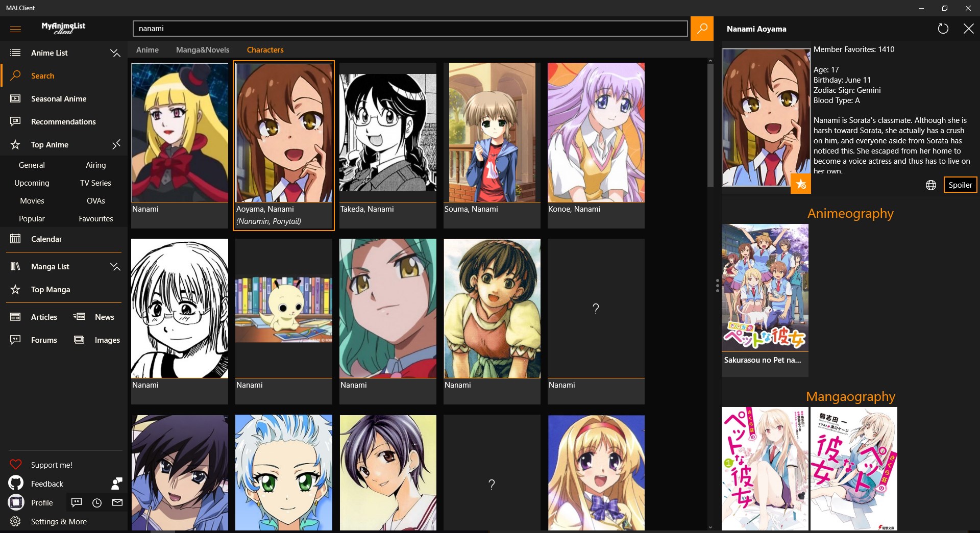Refresh the Nanami Aoyama details pane
This screenshot has height=533, width=980.
(x=943, y=29)
